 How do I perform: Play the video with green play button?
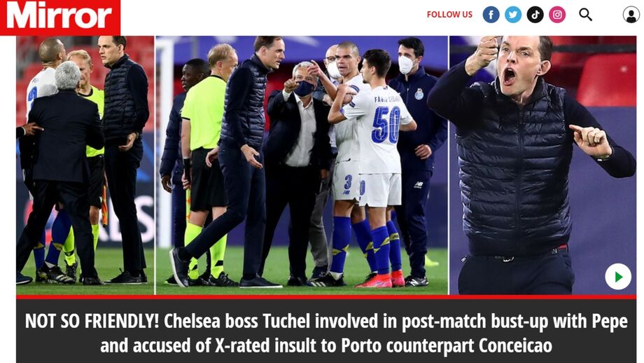point(618,277)
